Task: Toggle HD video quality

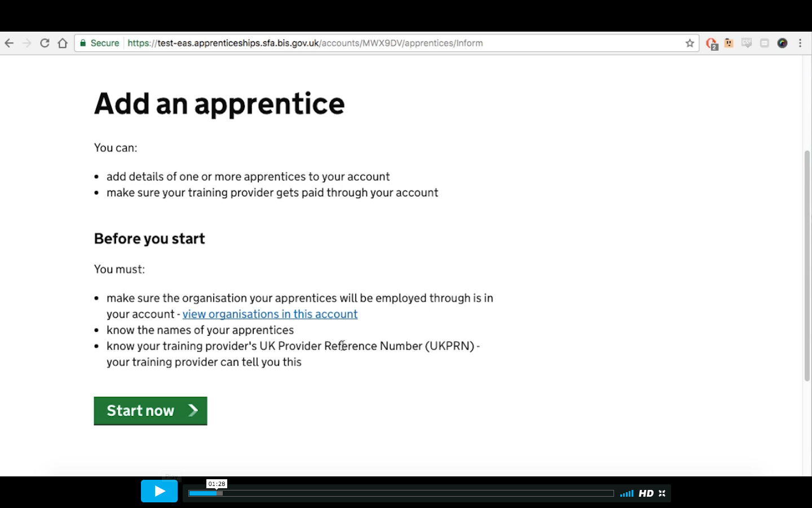Action: tap(646, 493)
